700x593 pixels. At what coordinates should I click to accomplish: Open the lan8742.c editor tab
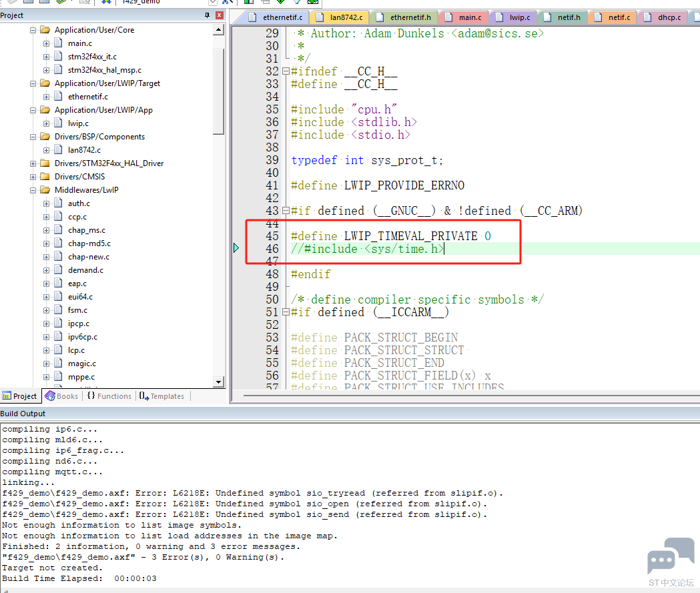coord(340,17)
